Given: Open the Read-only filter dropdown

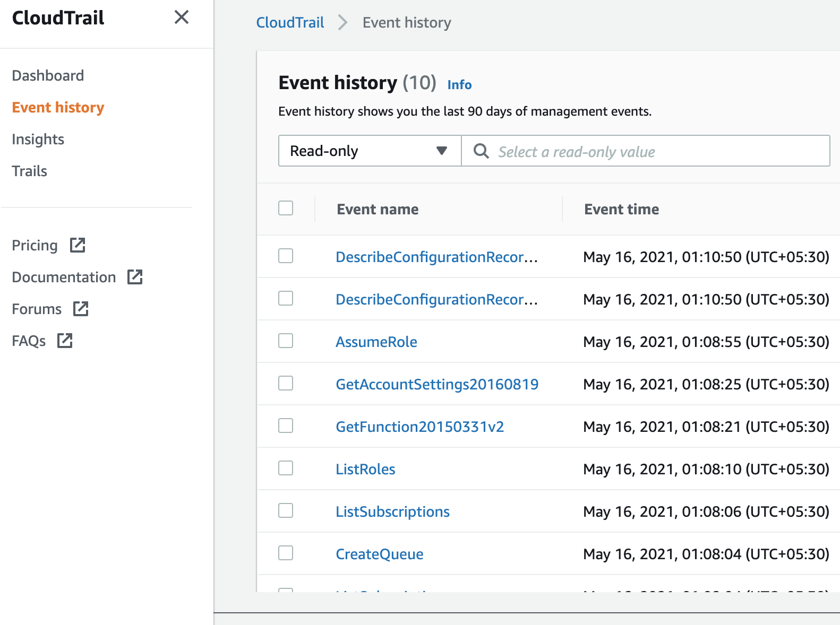Looking at the screenshot, I should [370, 151].
